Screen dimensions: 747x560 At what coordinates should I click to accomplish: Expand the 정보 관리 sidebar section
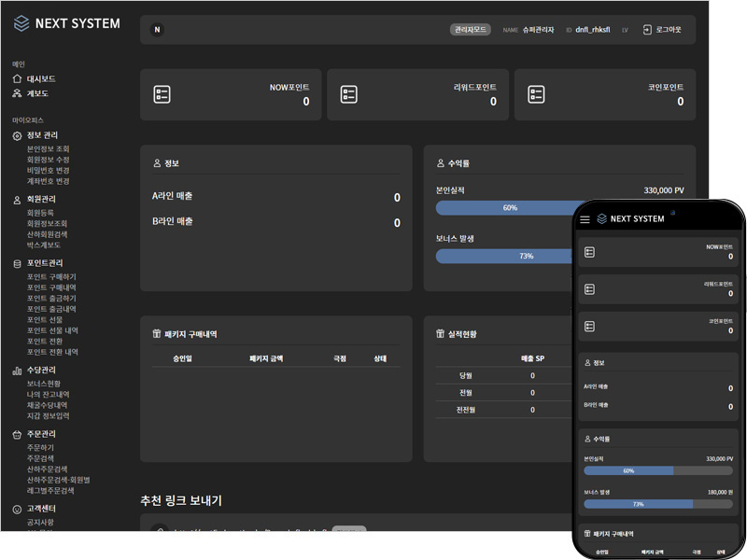(x=41, y=135)
